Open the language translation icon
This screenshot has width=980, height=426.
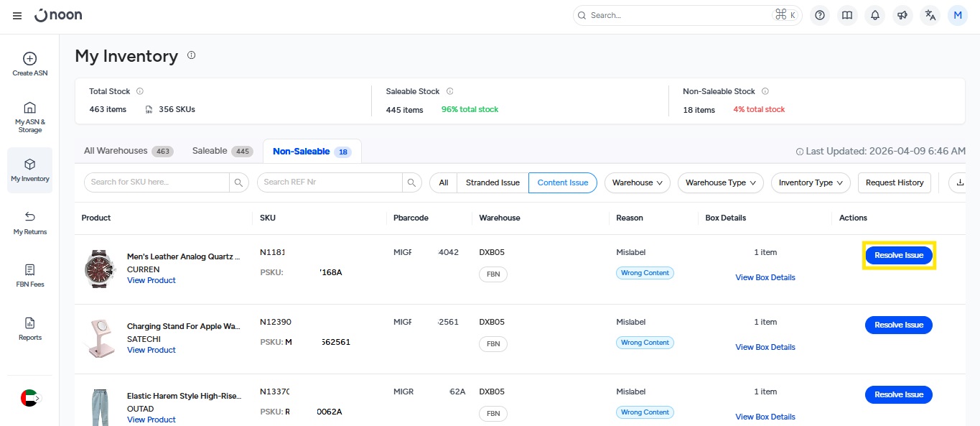coord(930,15)
